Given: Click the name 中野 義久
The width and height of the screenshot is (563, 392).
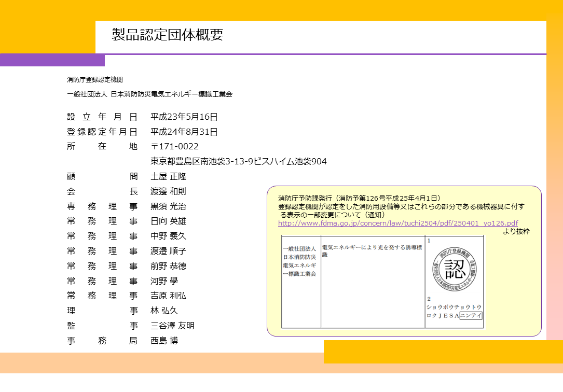Looking at the screenshot, I should coord(168,236).
